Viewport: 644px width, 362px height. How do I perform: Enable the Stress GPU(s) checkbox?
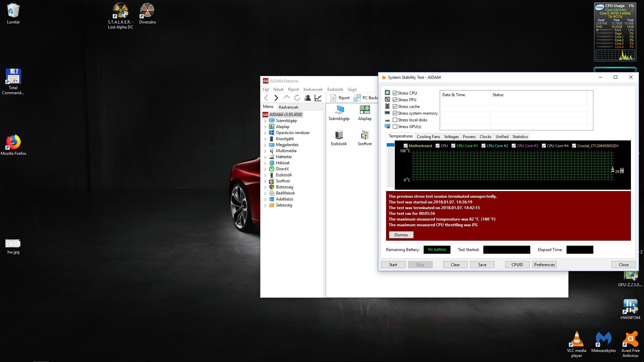pyautogui.click(x=395, y=127)
